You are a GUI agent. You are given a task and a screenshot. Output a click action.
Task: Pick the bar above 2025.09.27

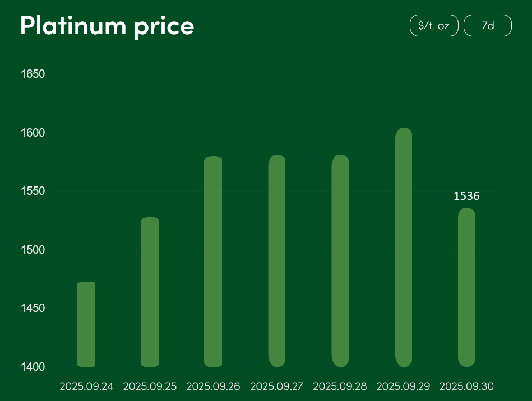point(277,261)
